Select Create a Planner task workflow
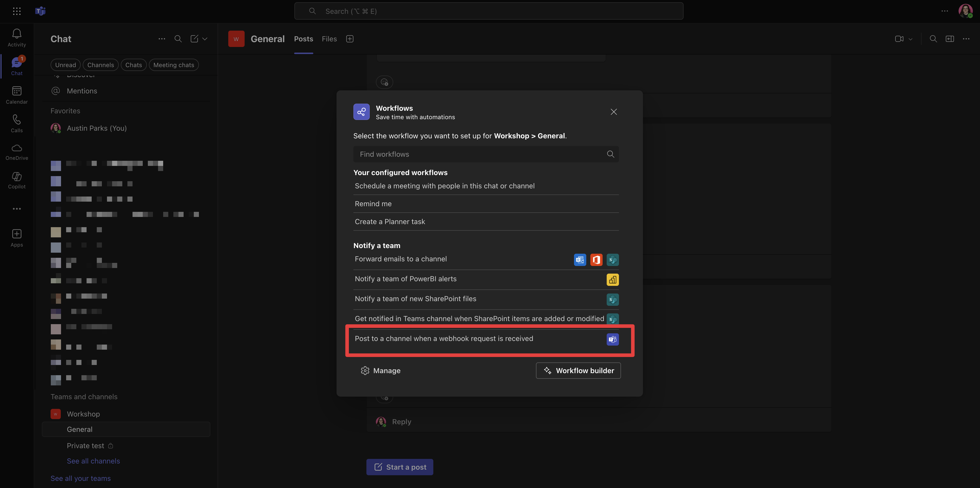Viewport: 980px width, 488px height. coord(486,222)
